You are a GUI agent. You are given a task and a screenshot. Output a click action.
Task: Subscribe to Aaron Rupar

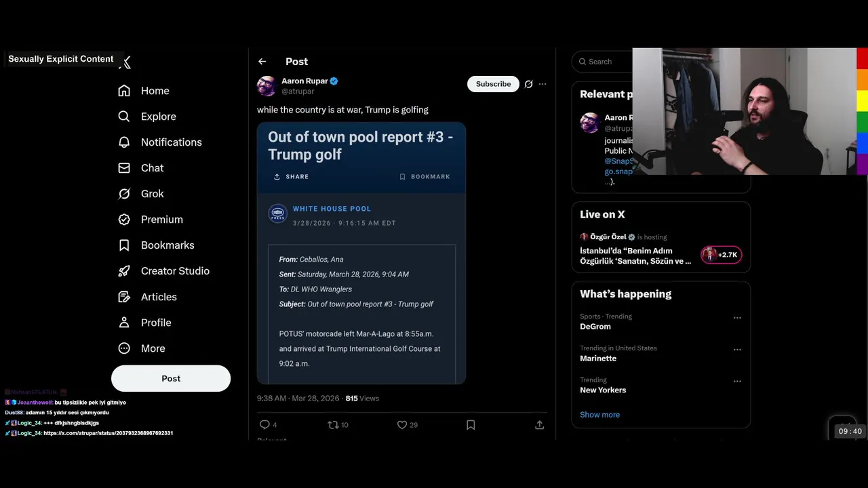(x=493, y=84)
